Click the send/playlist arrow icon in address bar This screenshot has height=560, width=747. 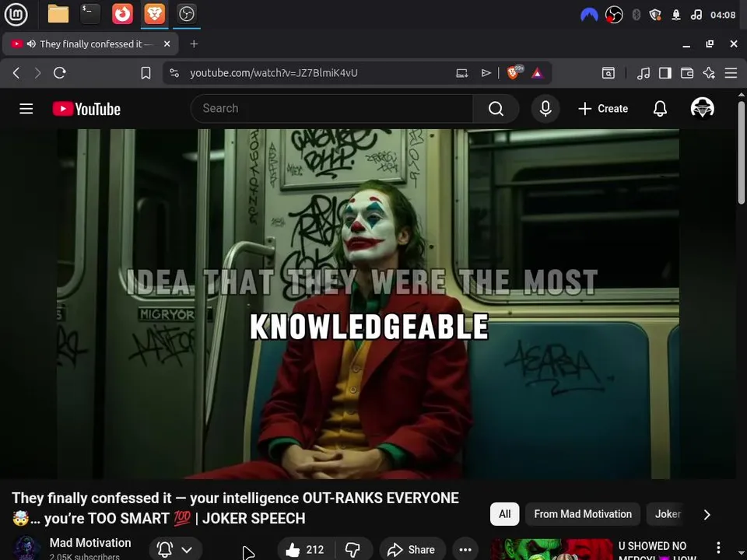[x=486, y=73]
